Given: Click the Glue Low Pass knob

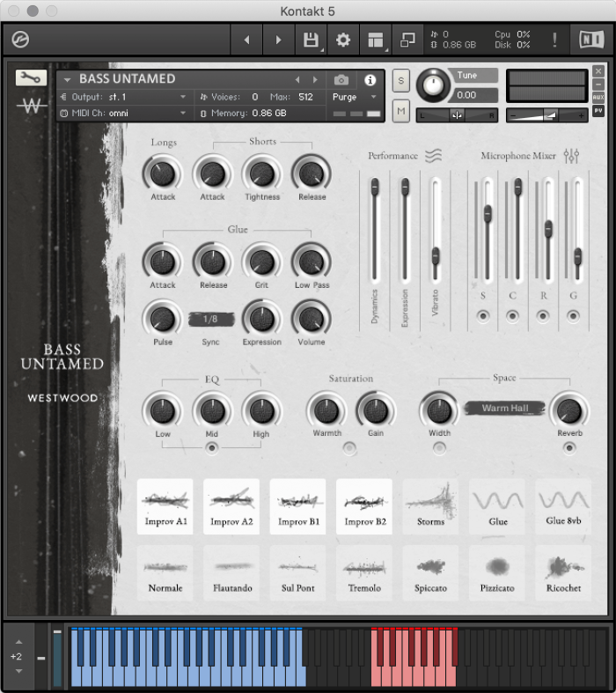Looking at the screenshot, I should 312,262.
